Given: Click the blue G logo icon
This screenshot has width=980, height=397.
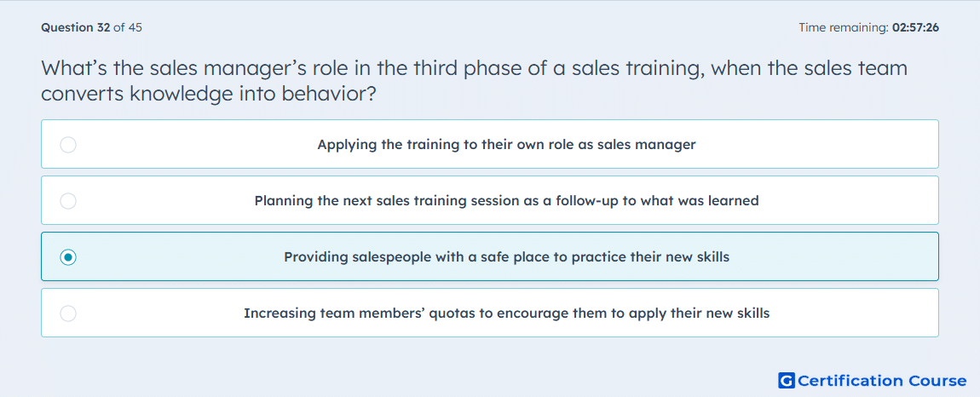Looking at the screenshot, I should (x=787, y=380).
